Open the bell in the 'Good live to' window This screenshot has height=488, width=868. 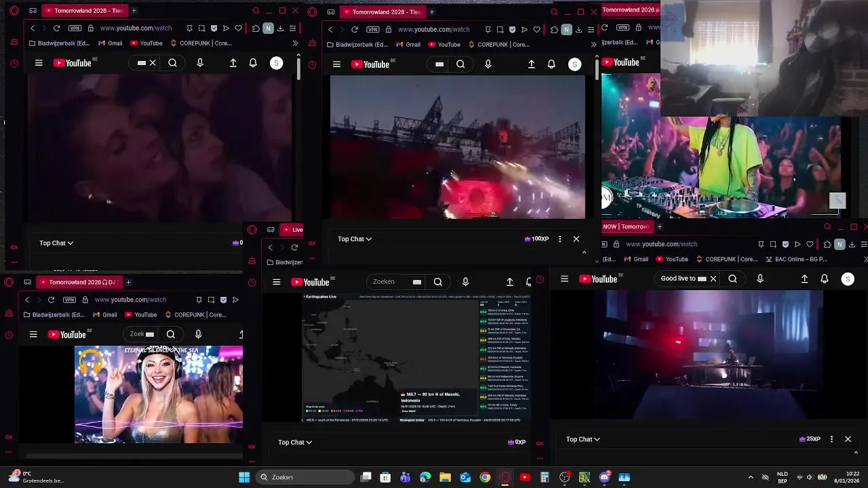pos(825,279)
